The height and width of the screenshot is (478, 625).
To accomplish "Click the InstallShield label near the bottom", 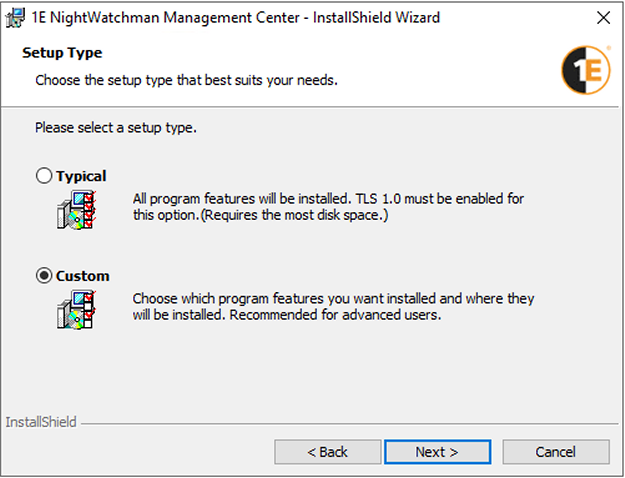I will [40, 423].
